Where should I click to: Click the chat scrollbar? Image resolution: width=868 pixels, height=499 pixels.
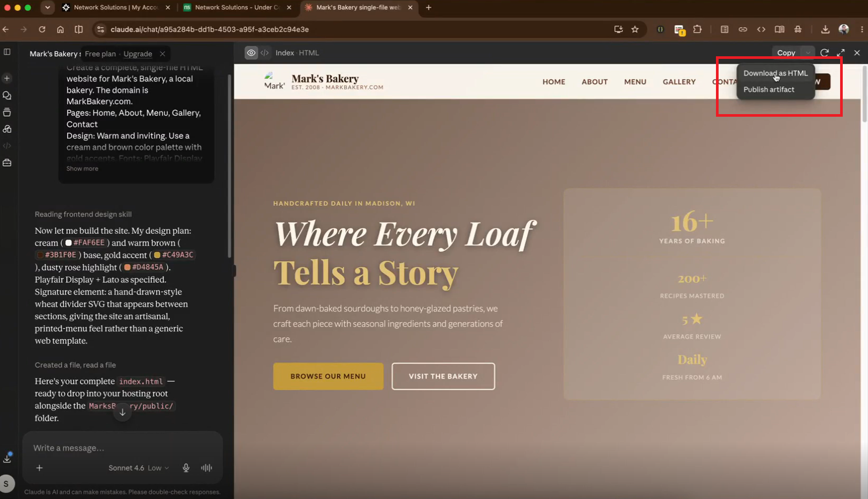click(229, 167)
